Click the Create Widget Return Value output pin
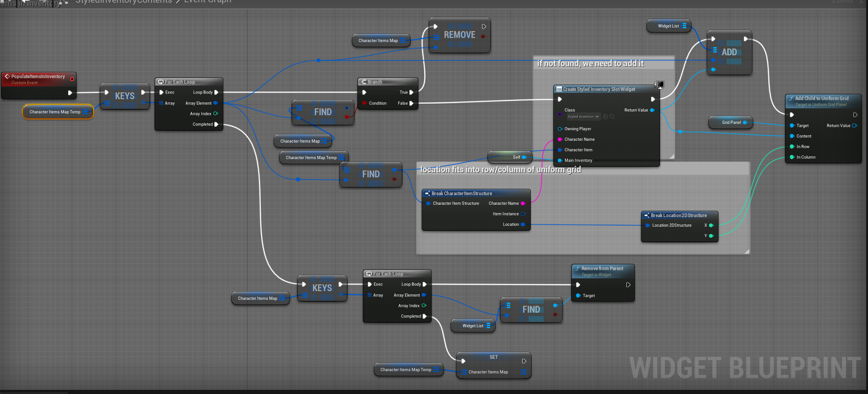Image resolution: width=868 pixels, height=394 pixels. (x=652, y=110)
